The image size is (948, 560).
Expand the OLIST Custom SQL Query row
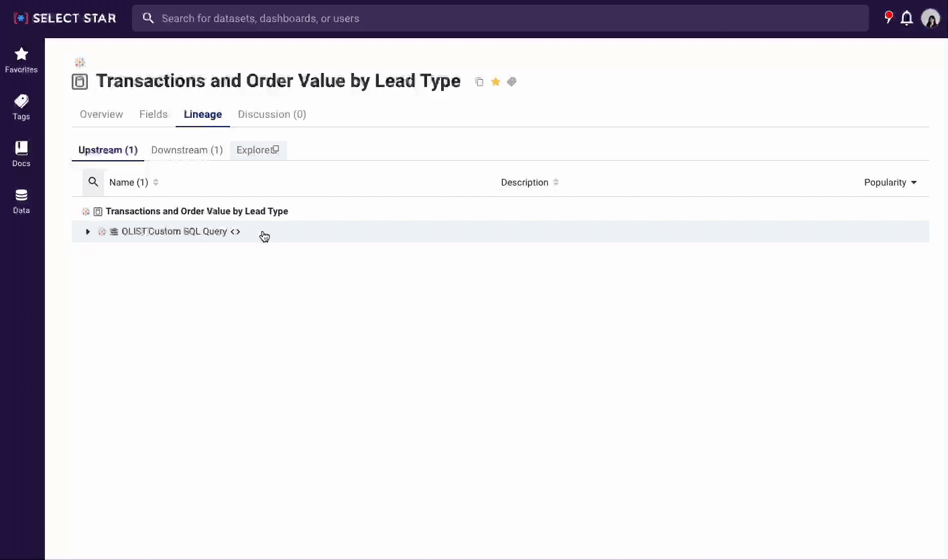88,232
